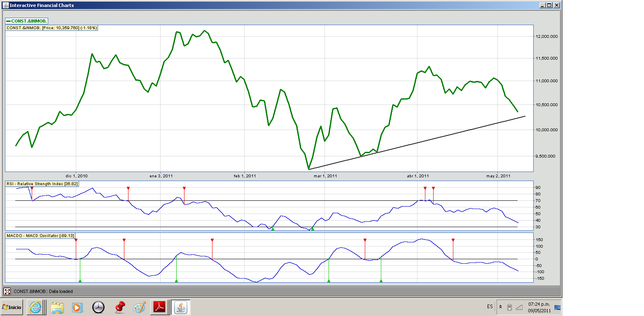The width and height of the screenshot is (644, 316).
Task: Open the Inicio start menu
Action: [12, 307]
